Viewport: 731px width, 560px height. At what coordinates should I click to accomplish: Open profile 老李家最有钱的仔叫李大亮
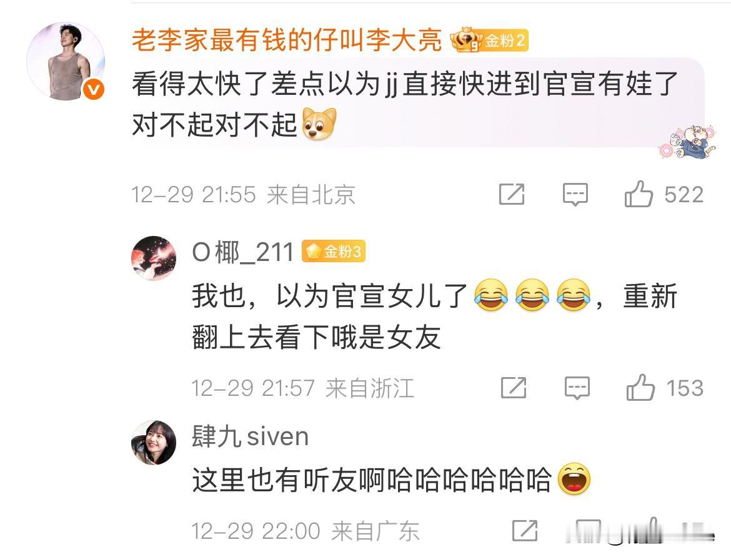[x=287, y=39]
